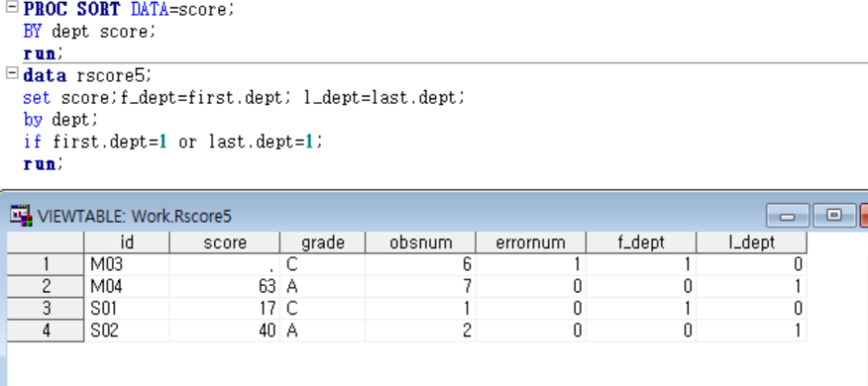This screenshot has height=386, width=868.
Task: Select the f_dept column header
Action: [x=641, y=242]
